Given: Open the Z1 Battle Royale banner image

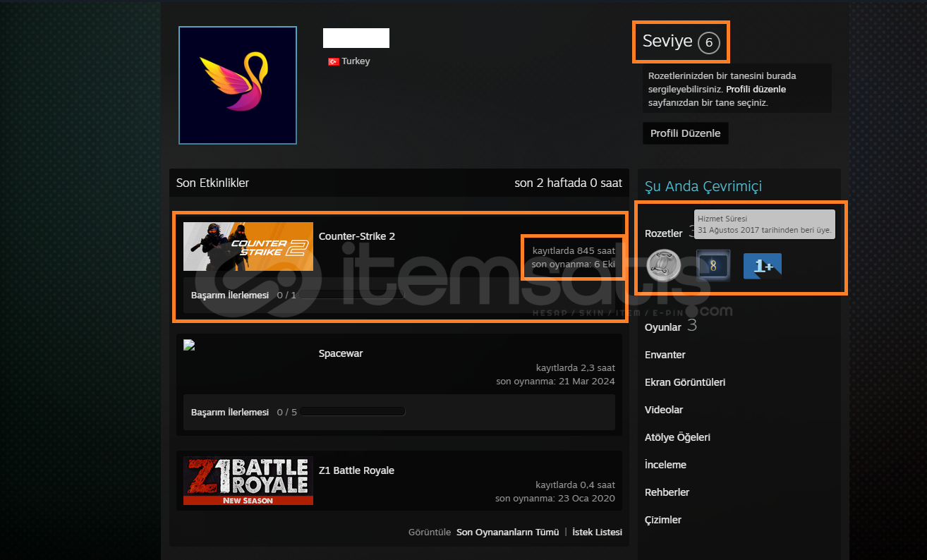Looking at the screenshot, I should pos(248,480).
